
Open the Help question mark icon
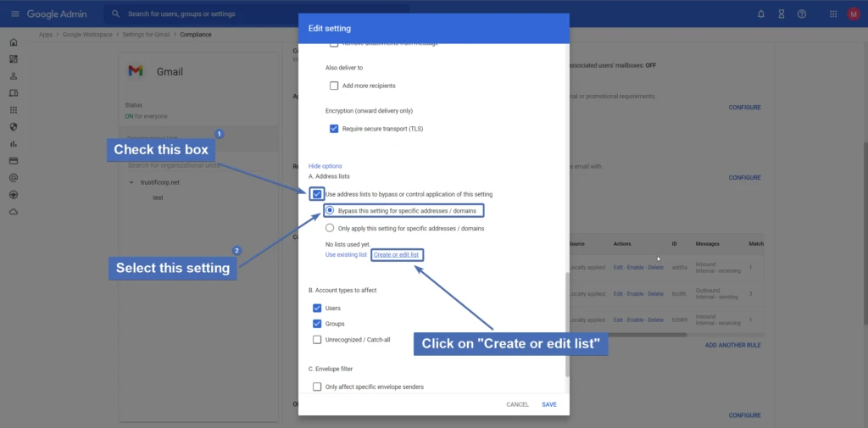[x=802, y=14]
